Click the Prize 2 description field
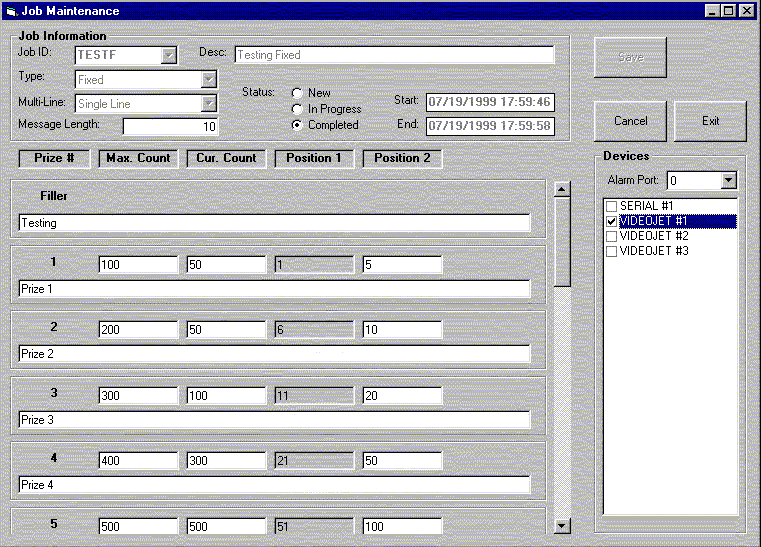Screen dimensions: 761x547 pos(275,354)
